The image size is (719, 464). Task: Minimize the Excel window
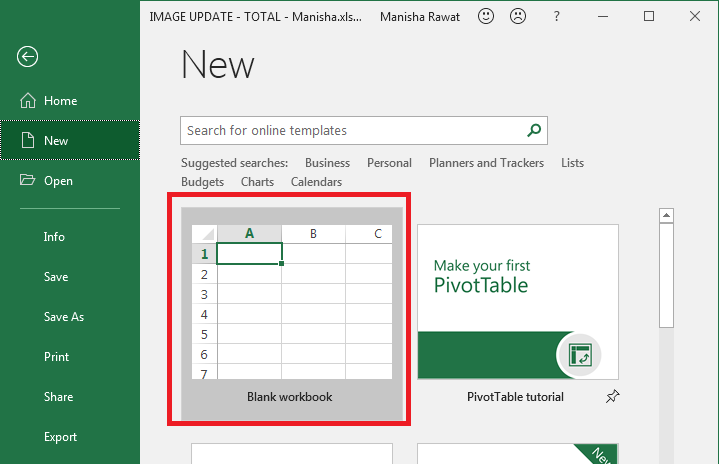pyautogui.click(x=603, y=17)
